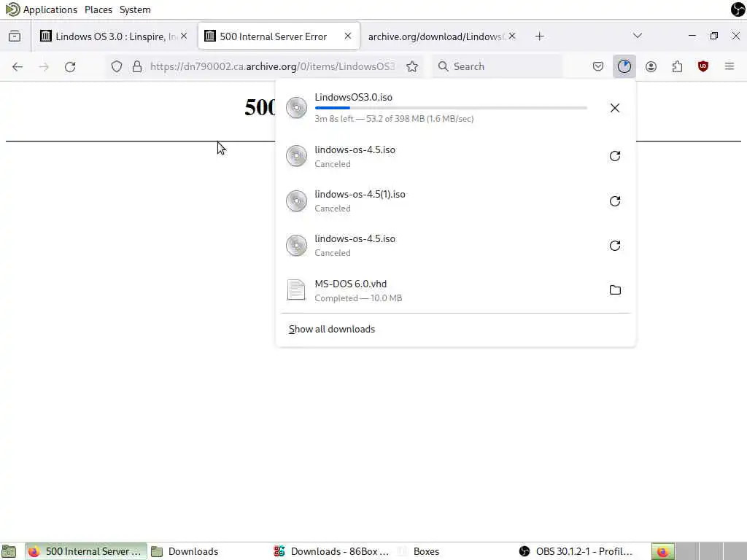Screen dimensions: 747x560
Task: Switch to the Downloads file manager window
Action: click(x=185, y=551)
